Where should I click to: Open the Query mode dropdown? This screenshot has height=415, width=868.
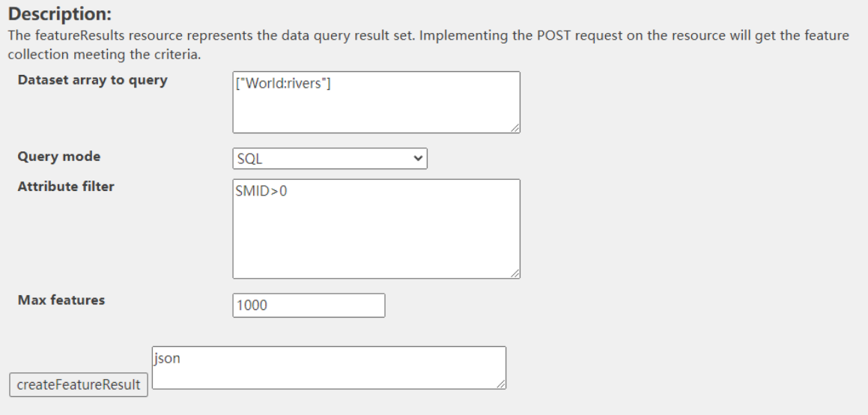click(x=330, y=159)
